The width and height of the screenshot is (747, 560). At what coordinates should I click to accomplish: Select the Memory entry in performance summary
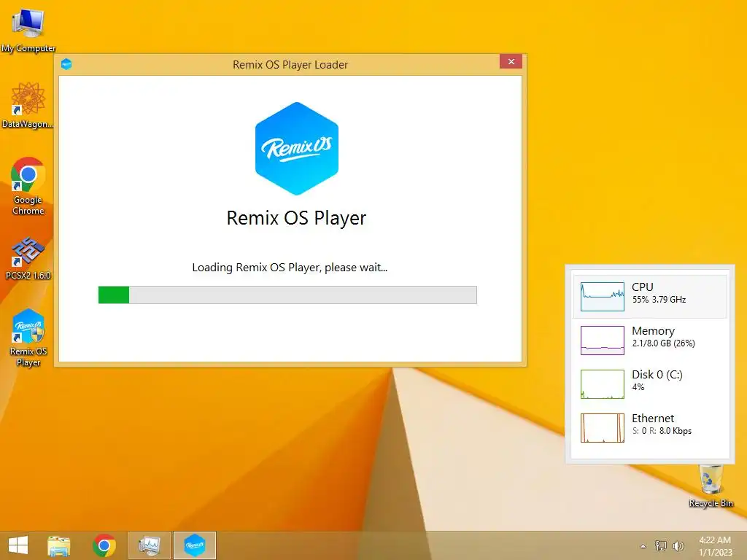pos(650,340)
